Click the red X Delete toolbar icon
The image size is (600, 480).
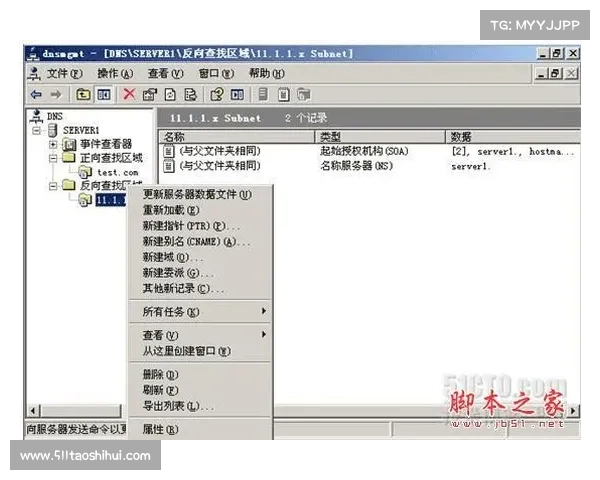point(129,94)
